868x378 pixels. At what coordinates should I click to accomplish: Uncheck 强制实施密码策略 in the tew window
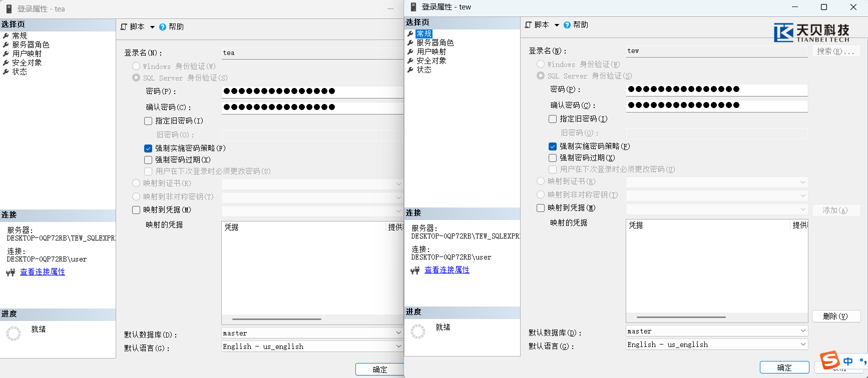[553, 146]
